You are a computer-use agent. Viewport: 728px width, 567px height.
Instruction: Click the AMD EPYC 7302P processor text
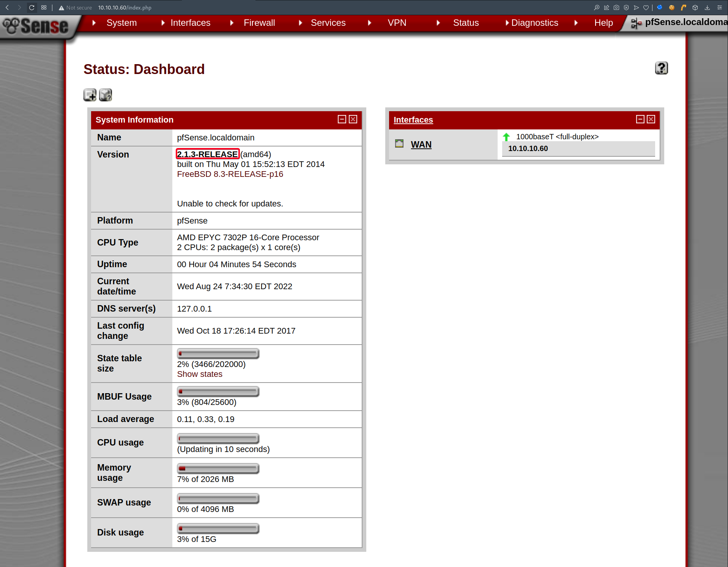pyautogui.click(x=248, y=238)
